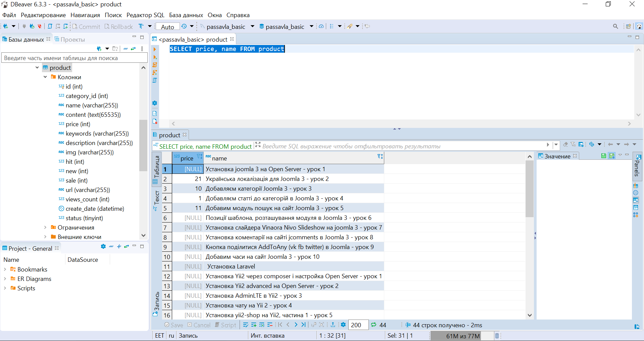Expand the Scripts project node
644x341 pixels.
5,288
